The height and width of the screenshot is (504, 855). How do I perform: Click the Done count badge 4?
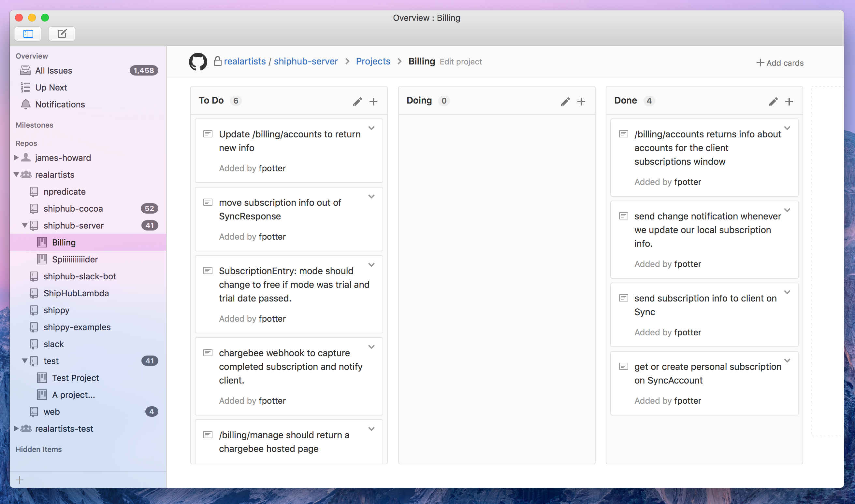[x=649, y=101]
